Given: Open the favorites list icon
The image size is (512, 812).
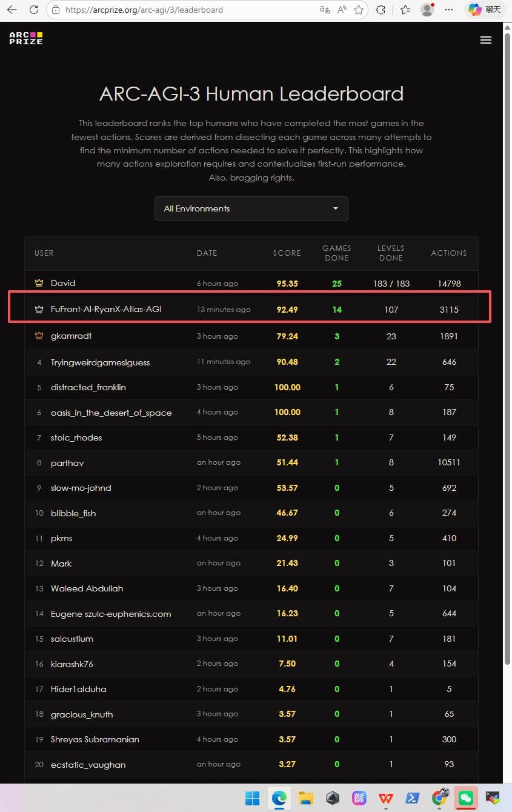Looking at the screenshot, I should (405, 10).
